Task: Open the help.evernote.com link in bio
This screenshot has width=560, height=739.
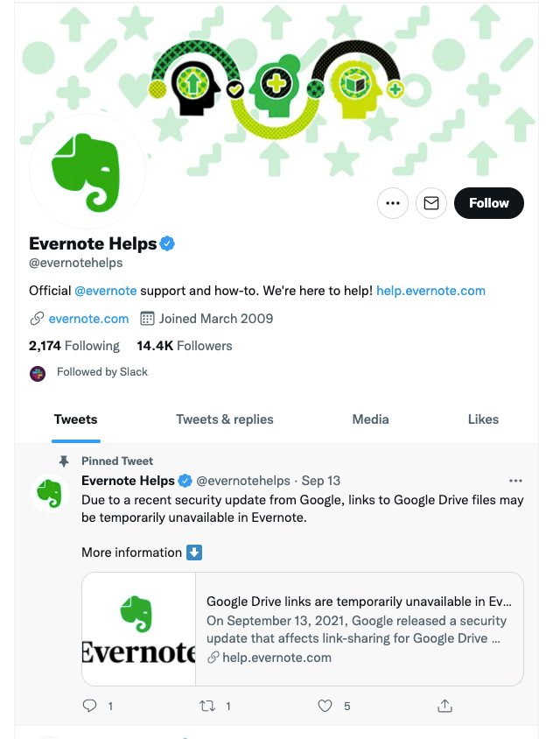Action: tap(430, 291)
